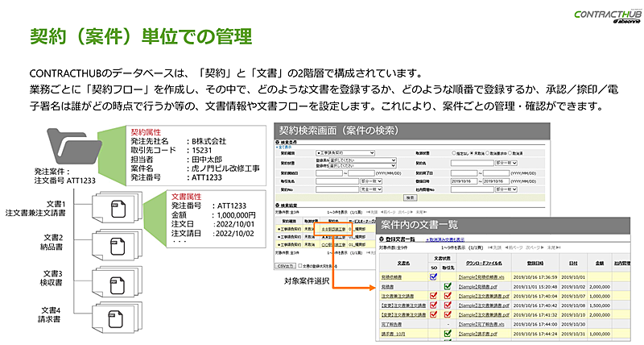Click the CSV出力 button
Image resolution: width=644 pixels, height=345 pixels.
(286, 266)
